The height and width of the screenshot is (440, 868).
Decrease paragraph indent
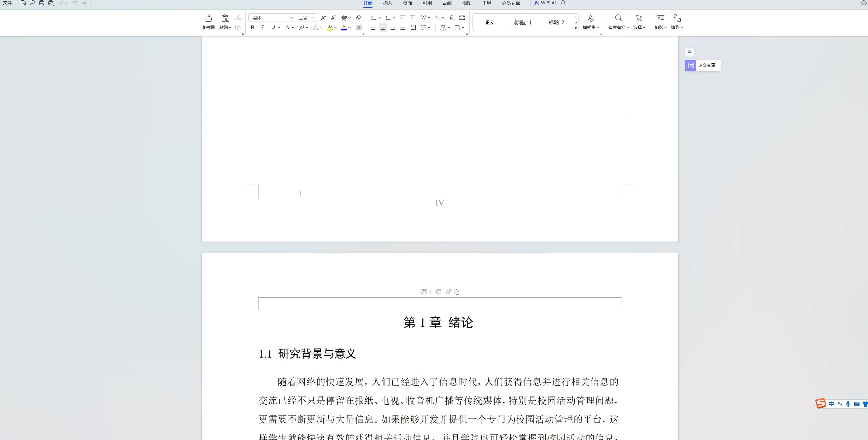coord(403,18)
